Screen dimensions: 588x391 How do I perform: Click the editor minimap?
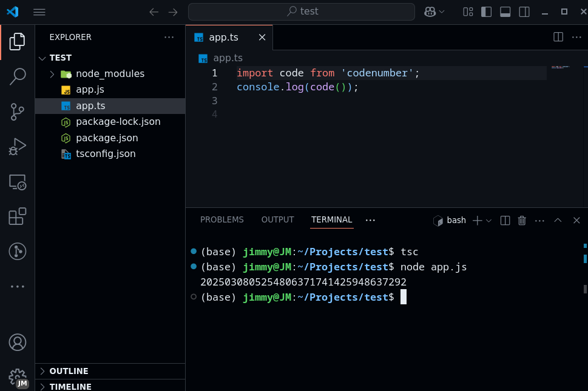tap(560, 67)
